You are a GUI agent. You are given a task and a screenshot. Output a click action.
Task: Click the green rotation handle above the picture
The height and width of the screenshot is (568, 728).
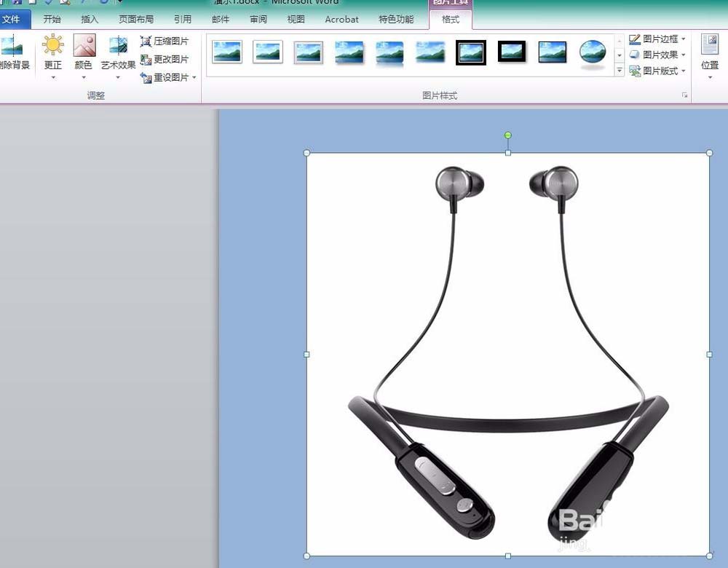coord(508,135)
